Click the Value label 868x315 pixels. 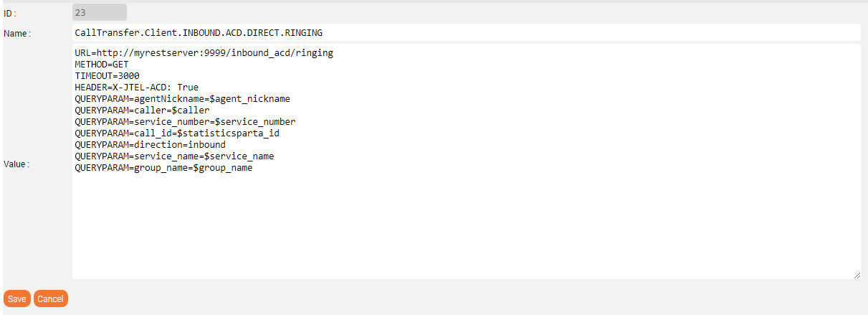click(16, 164)
